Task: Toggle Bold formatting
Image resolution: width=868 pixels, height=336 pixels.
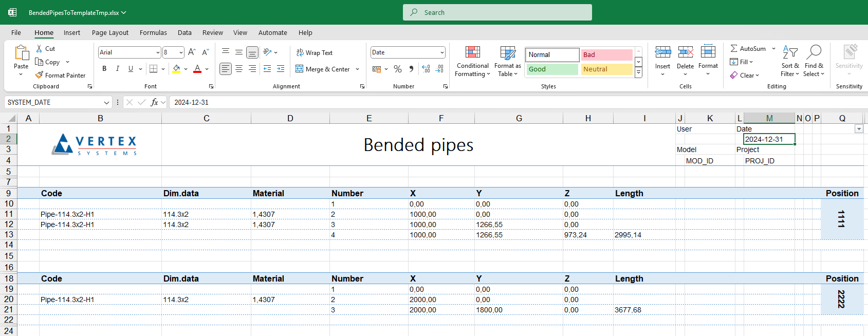Action: click(x=104, y=69)
